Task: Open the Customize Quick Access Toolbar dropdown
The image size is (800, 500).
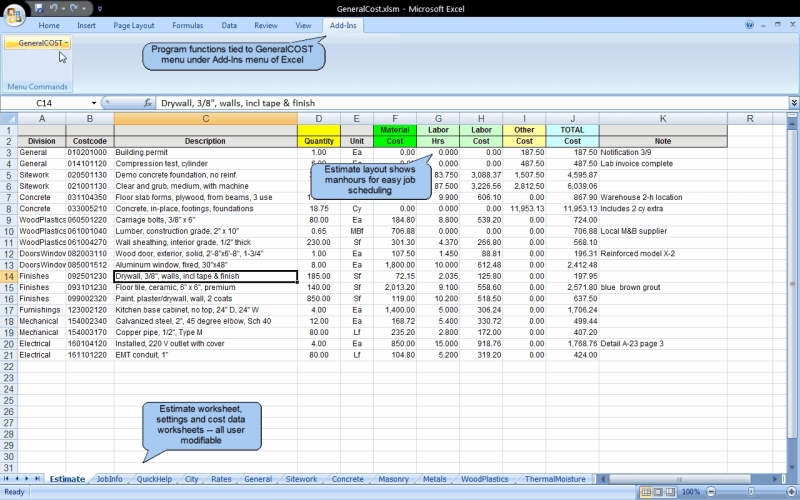Action: [100, 8]
